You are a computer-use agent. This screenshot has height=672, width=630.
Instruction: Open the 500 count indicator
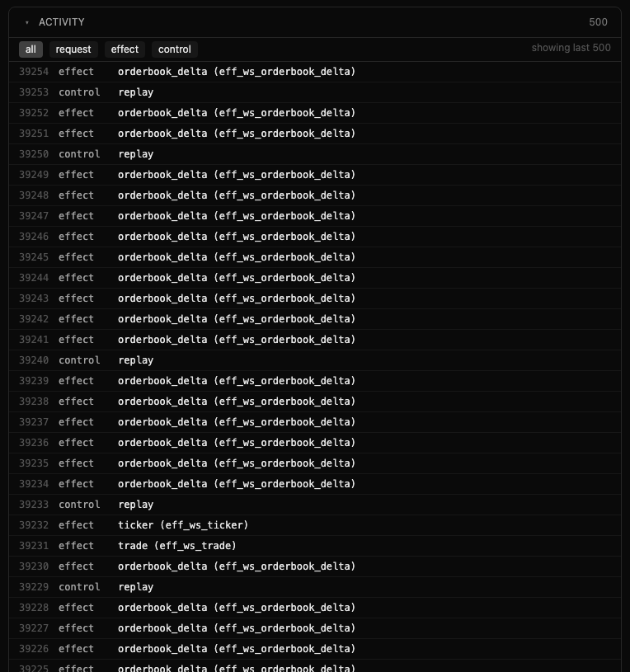coord(599,22)
